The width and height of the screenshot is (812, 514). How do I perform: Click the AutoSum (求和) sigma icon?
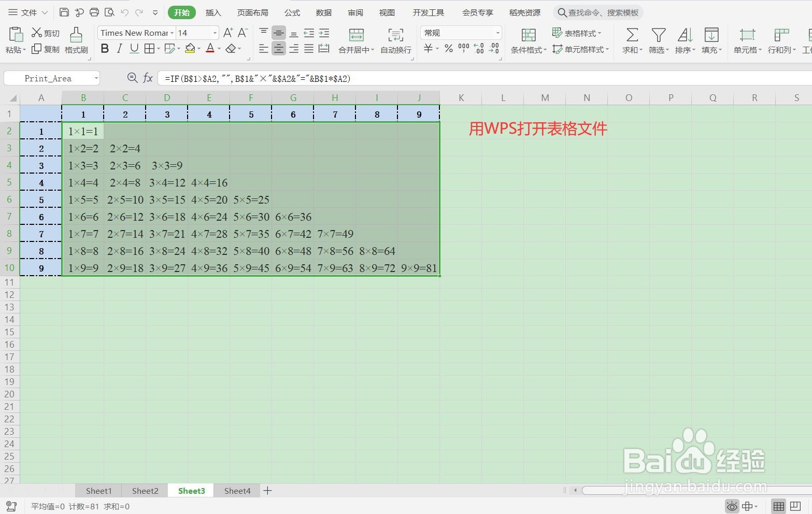pos(632,35)
